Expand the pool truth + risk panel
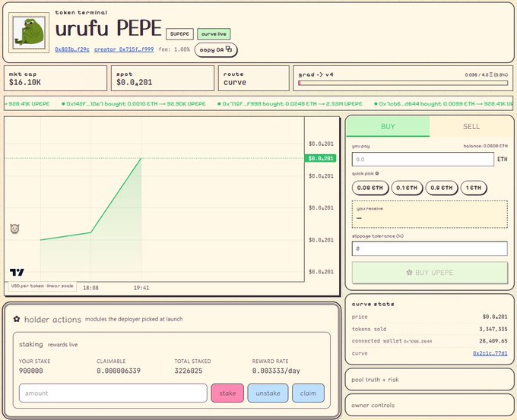This screenshot has height=420, width=517. [430, 380]
